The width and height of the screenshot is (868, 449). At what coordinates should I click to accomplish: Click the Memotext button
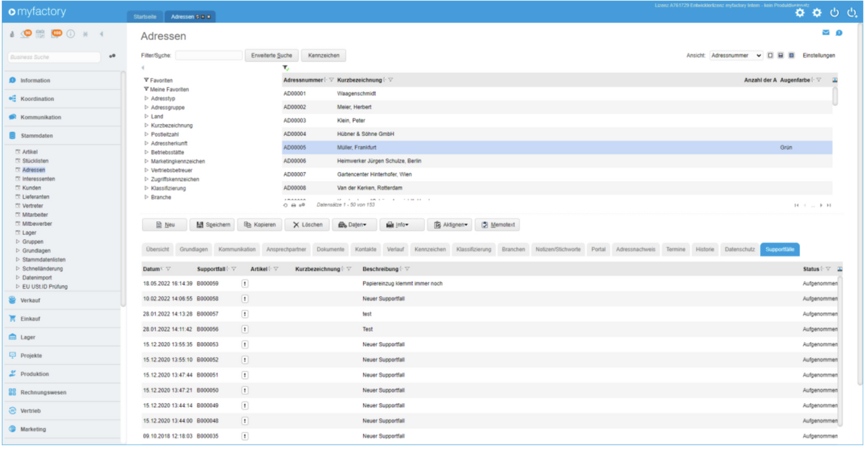[x=497, y=225]
